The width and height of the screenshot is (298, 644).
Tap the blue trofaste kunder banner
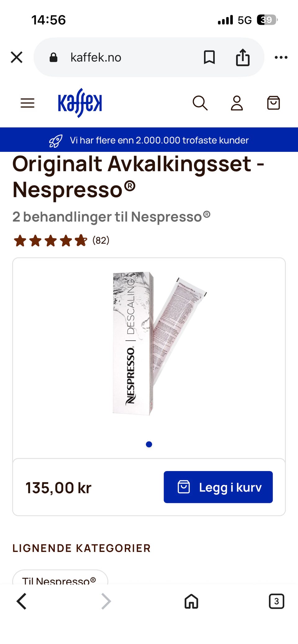coord(149,140)
